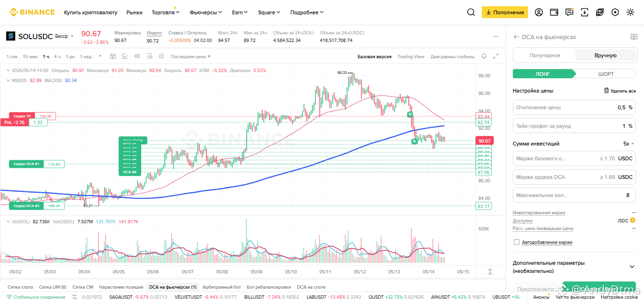Click the Тейк-профит за раунд input
The height and width of the screenshot is (302, 644).
pyautogui.click(x=574, y=126)
